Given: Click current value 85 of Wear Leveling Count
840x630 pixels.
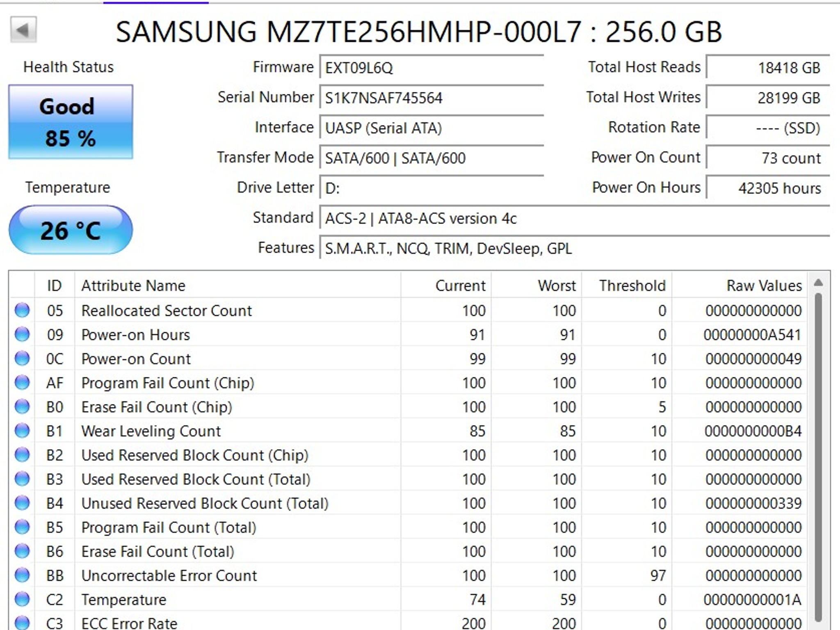Looking at the screenshot, I should (477, 431).
